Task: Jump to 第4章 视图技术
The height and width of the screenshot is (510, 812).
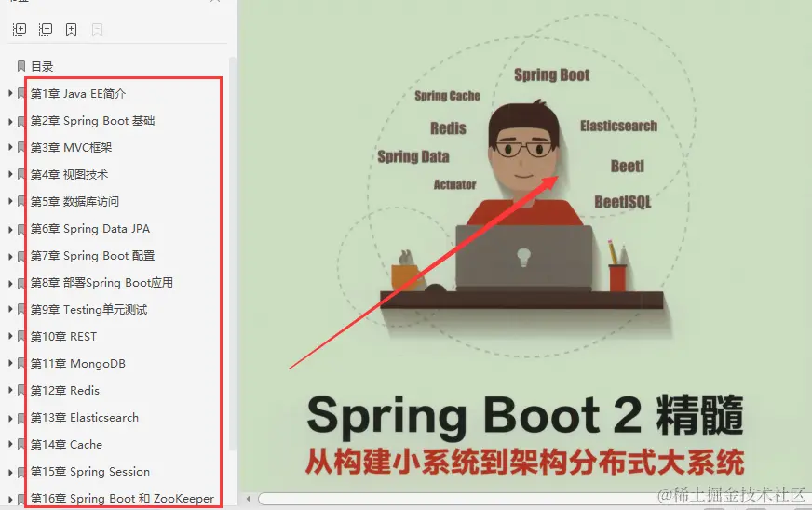Action: pyautogui.click(x=70, y=174)
